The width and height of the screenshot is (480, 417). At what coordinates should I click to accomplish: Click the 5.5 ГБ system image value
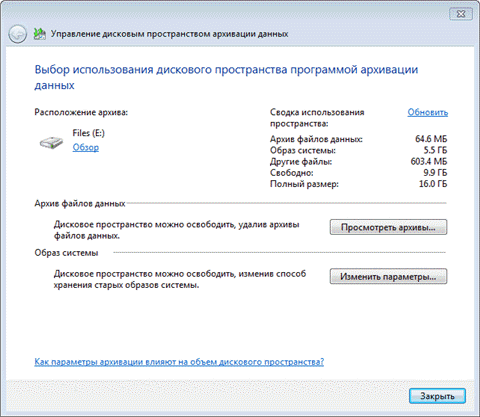click(x=435, y=150)
